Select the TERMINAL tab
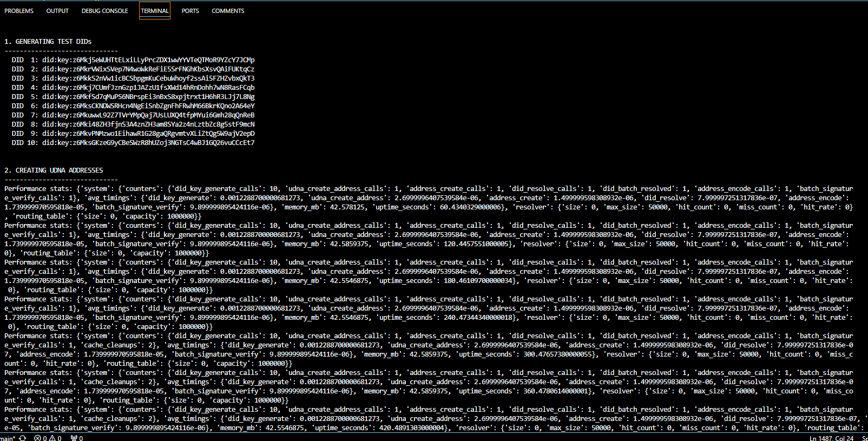Image resolution: width=868 pixels, height=441 pixels. [x=155, y=11]
